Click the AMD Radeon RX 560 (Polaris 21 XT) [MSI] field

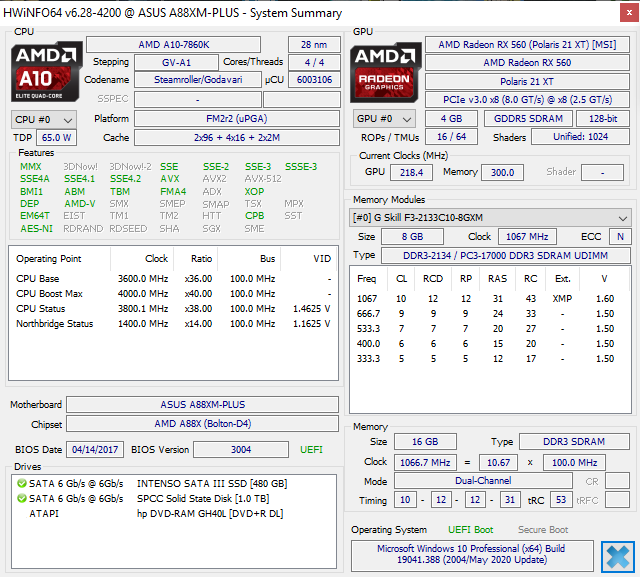coord(527,44)
